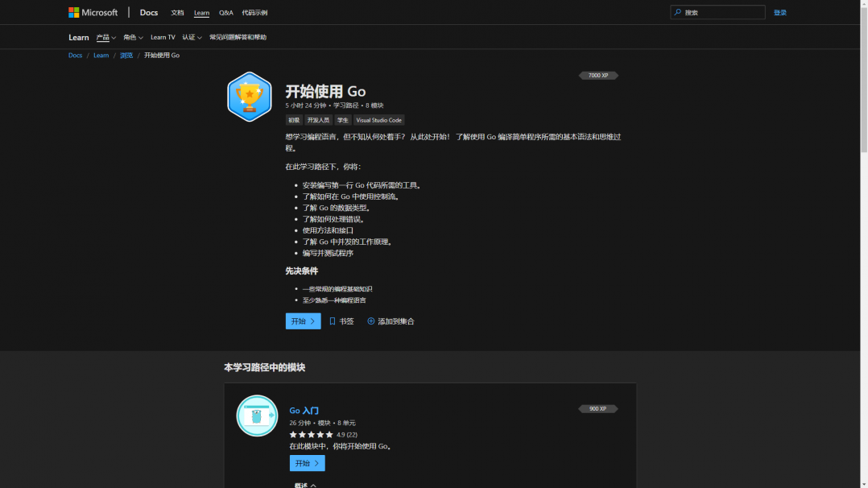Click the Go learning path trophy badge
The height and width of the screenshot is (488, 868).
(249, 97)
